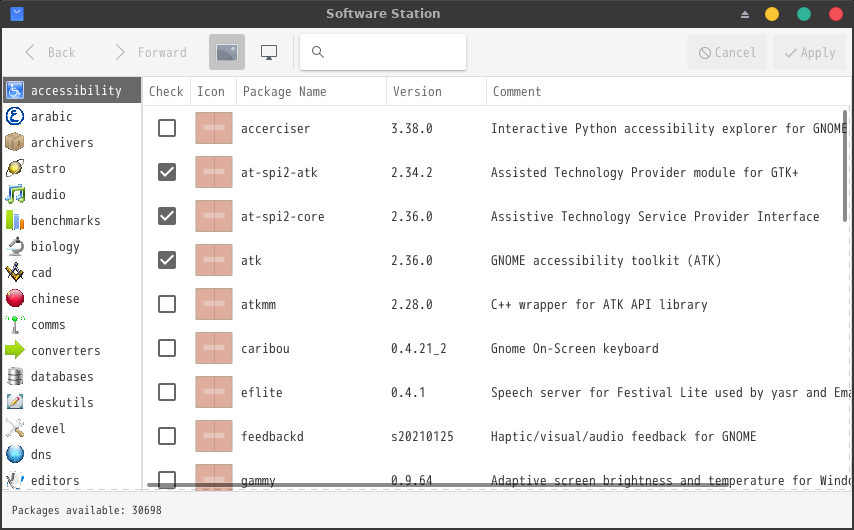Open the audio music note icon
Image resolution: width=854 pixels, height=530 pixels.
[15, 194]
